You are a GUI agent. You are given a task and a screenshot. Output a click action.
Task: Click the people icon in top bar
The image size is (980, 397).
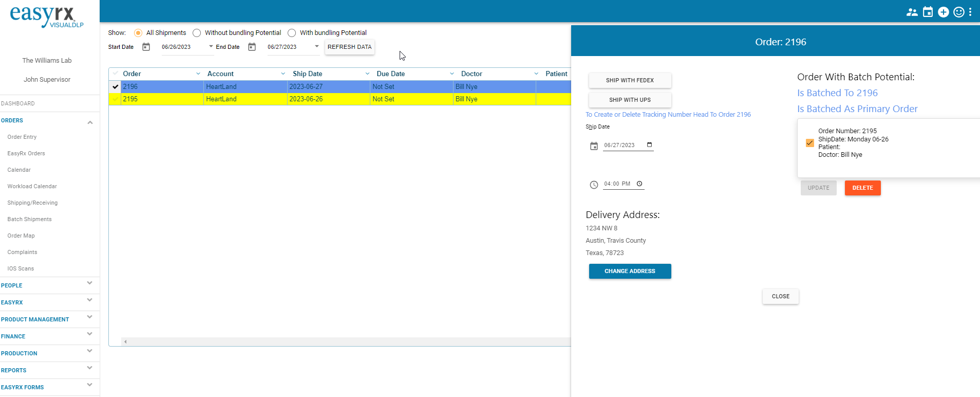point(912,12)
